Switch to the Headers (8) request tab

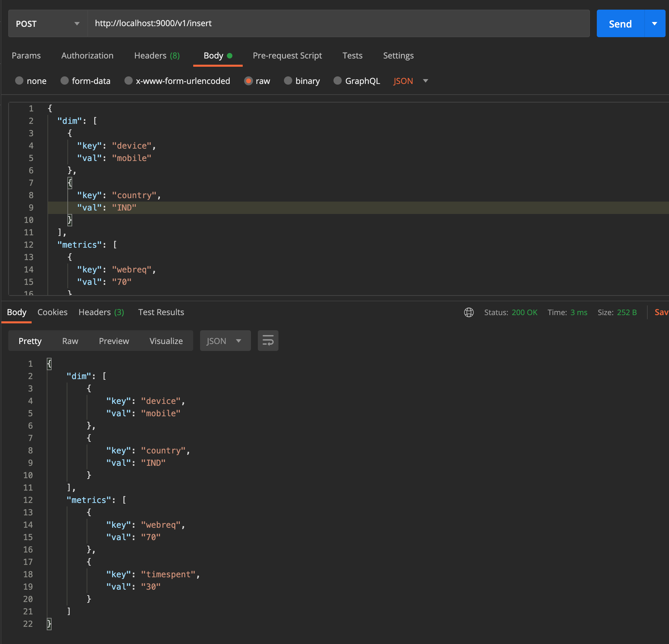(157, 55)
